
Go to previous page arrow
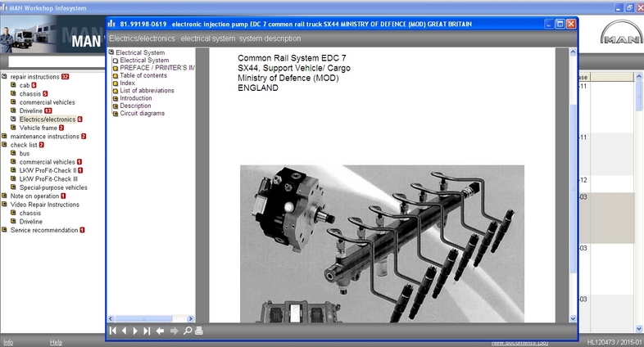pyautogui.click(x=124, y=331)
